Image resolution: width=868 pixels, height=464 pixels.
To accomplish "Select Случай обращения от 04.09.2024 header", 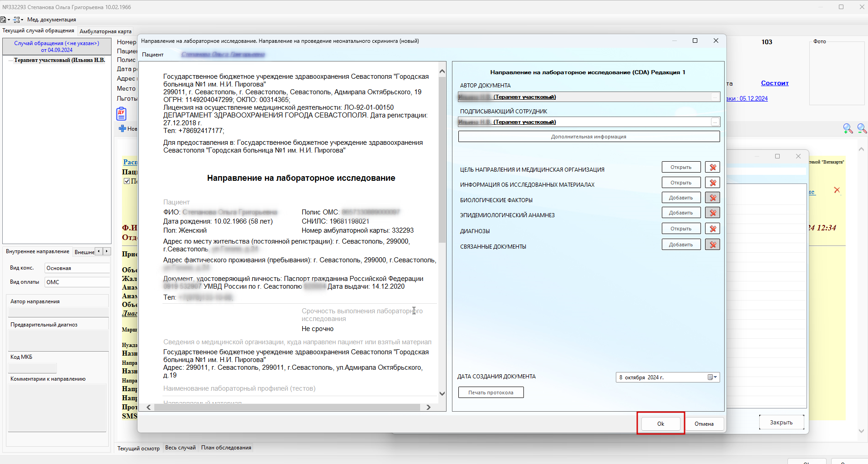I will (x=56, y=46).
